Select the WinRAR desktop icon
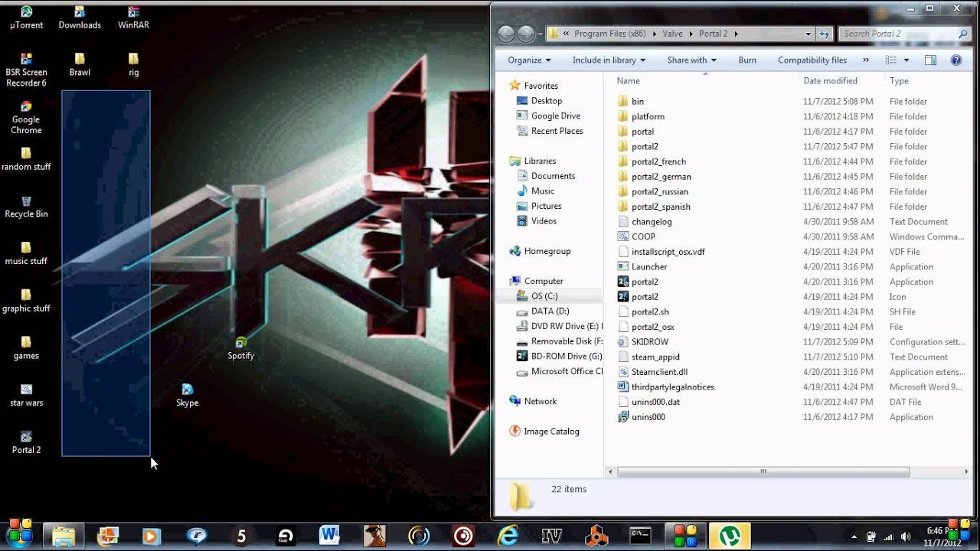 (133, 18)
